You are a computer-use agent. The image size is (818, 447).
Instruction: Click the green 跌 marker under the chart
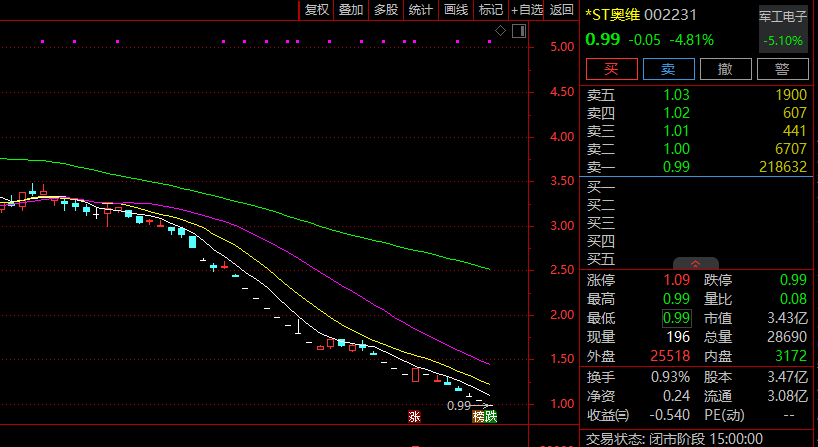(x=490, y=416)
